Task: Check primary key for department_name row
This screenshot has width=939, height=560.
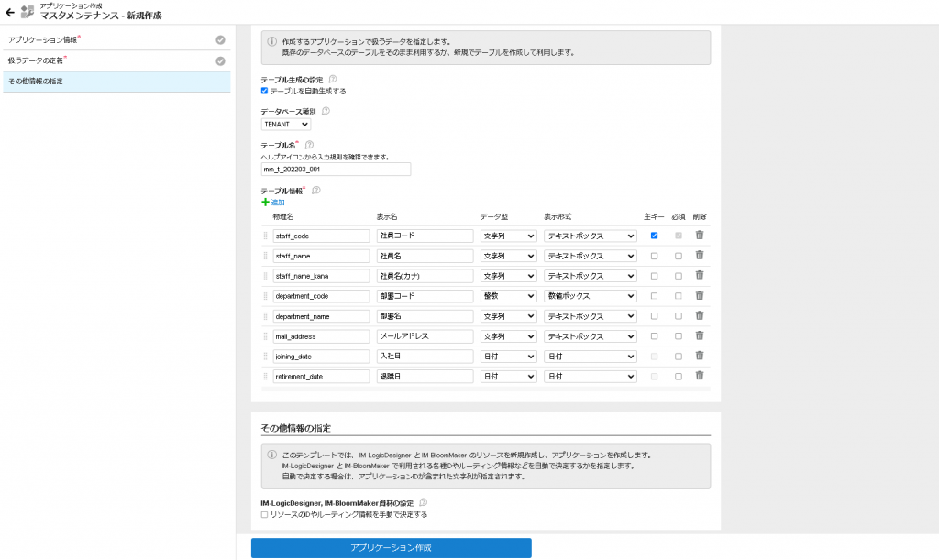Action: [654, 316]
